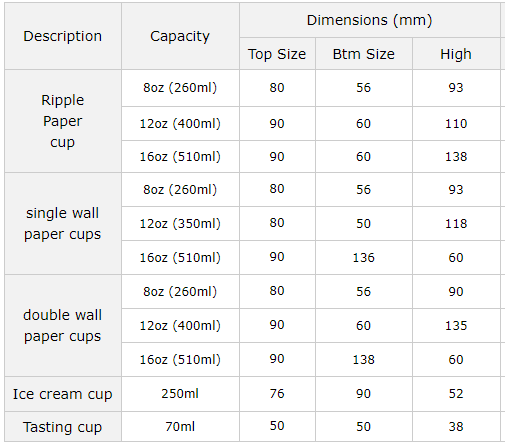Click the 135 height value cell
505x446 pixels.
point(456,325)
